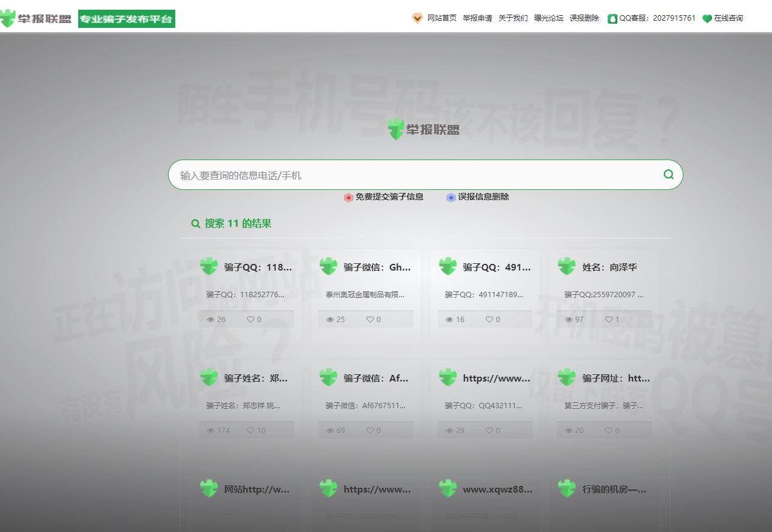Click the 误报删除 link in header
772x532 pixels.
(584, 18)
